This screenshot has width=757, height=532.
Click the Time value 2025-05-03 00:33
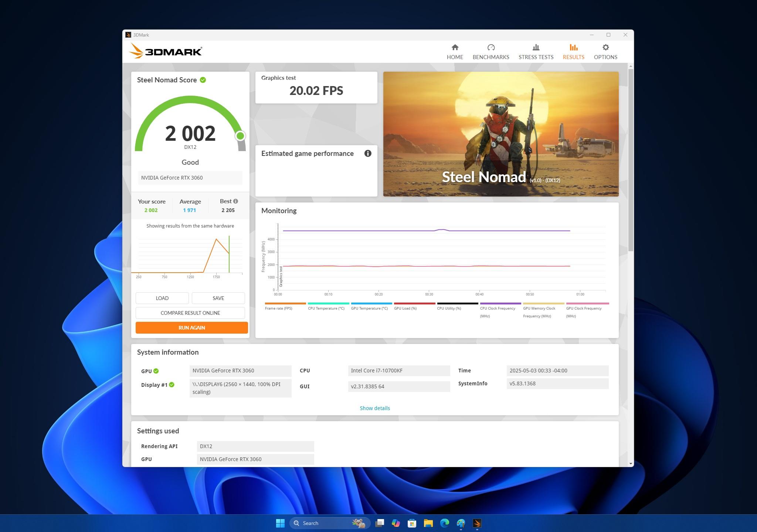pos(557,371)
